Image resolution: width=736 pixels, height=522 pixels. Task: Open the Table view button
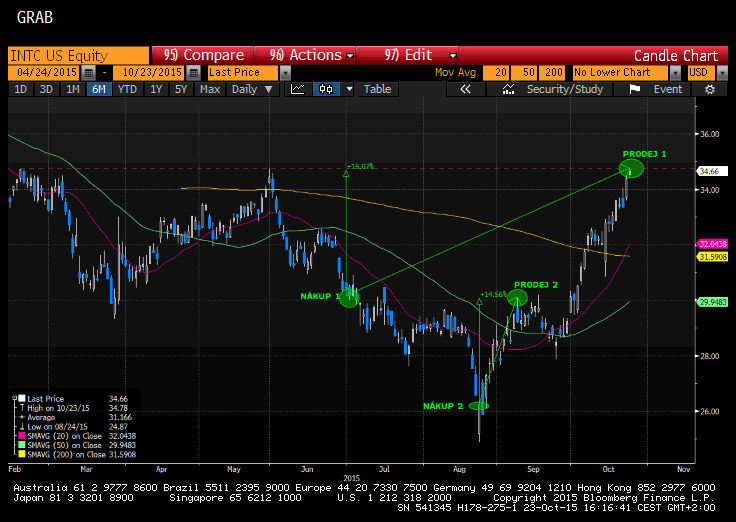377,89
